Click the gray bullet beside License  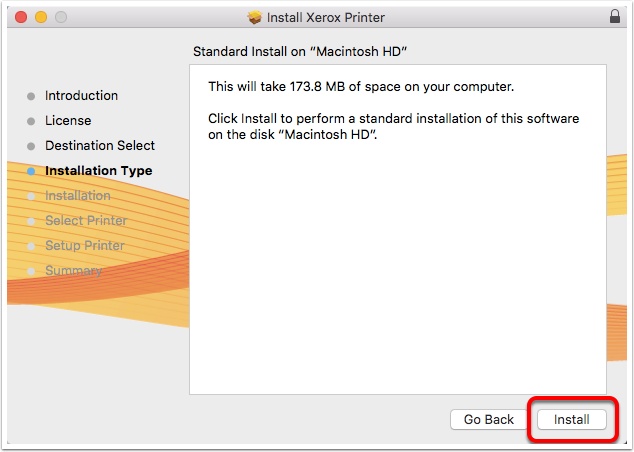(31, 121)
